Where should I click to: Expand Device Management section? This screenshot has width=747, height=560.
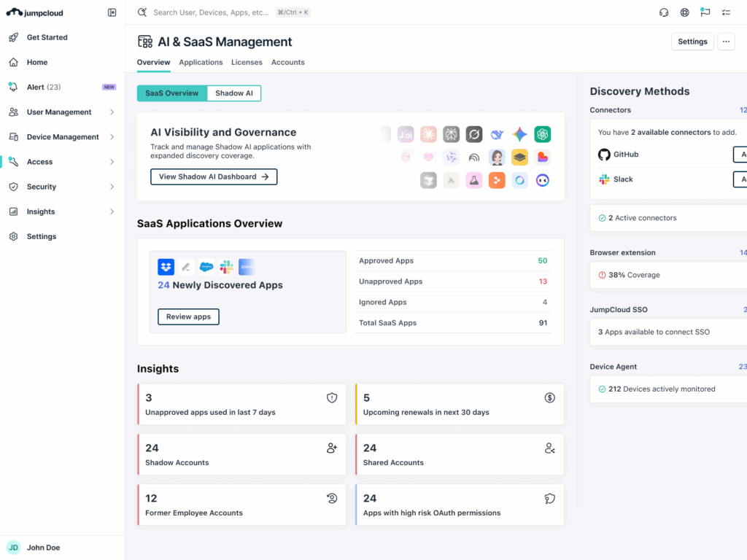coord(62,137)
